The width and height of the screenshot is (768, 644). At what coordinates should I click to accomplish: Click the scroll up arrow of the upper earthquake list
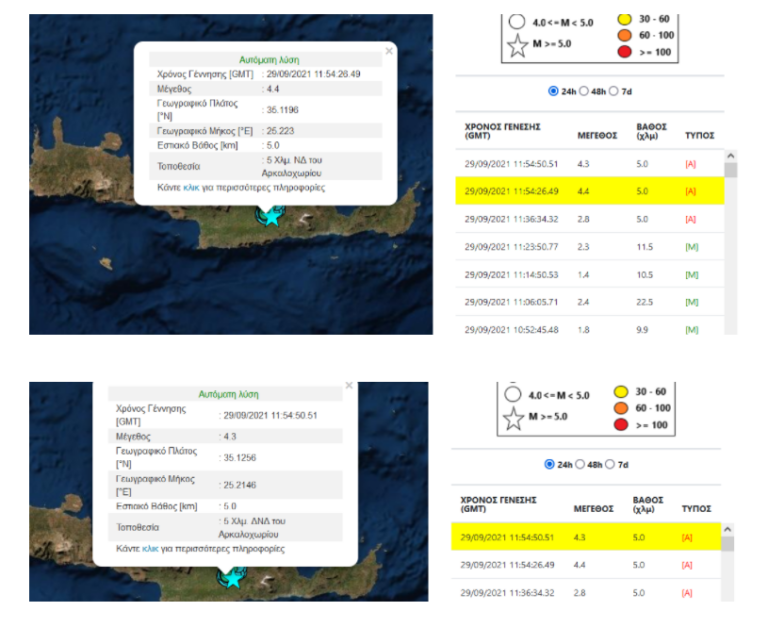click(730, 157)
